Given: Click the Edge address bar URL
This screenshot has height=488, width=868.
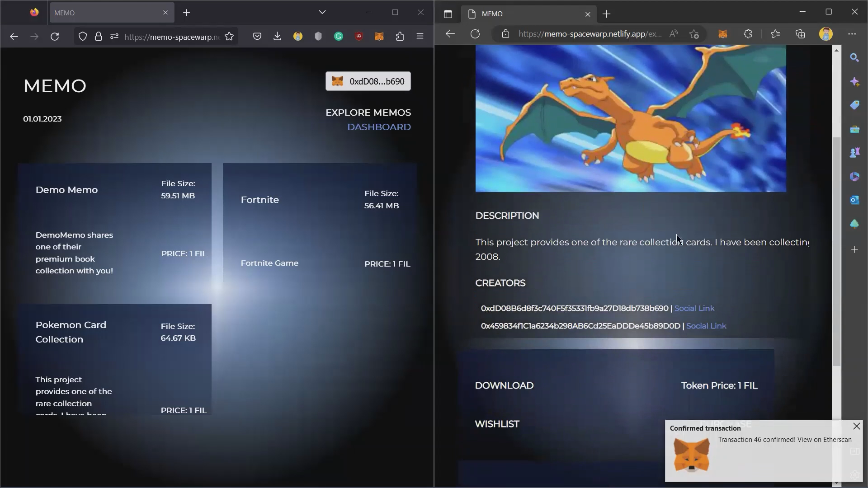Looking at the screenshot, I should (x=590, y=34).
